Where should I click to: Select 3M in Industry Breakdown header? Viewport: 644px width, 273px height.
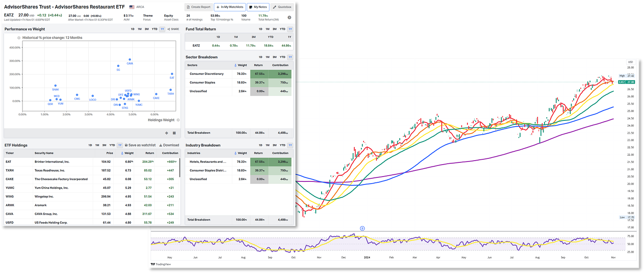[x=274, y=145]
